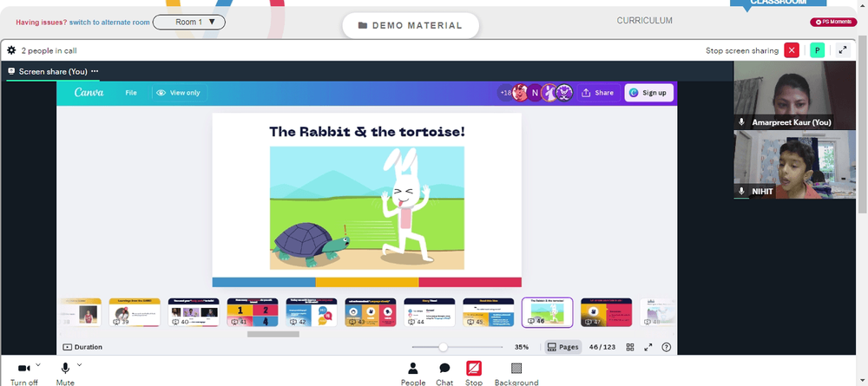868x386 pixels.
Task: Expand call view to fullscreen
Action: coord(843,50)
